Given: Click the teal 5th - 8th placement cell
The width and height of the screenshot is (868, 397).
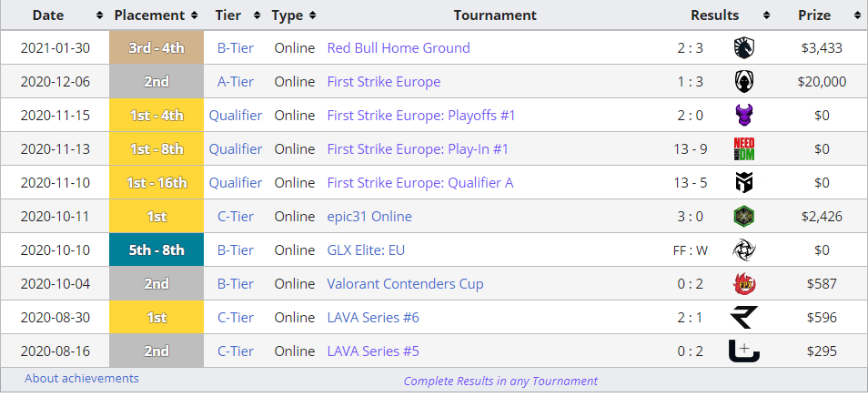Looking at the screenshot, I should [156, 250].
